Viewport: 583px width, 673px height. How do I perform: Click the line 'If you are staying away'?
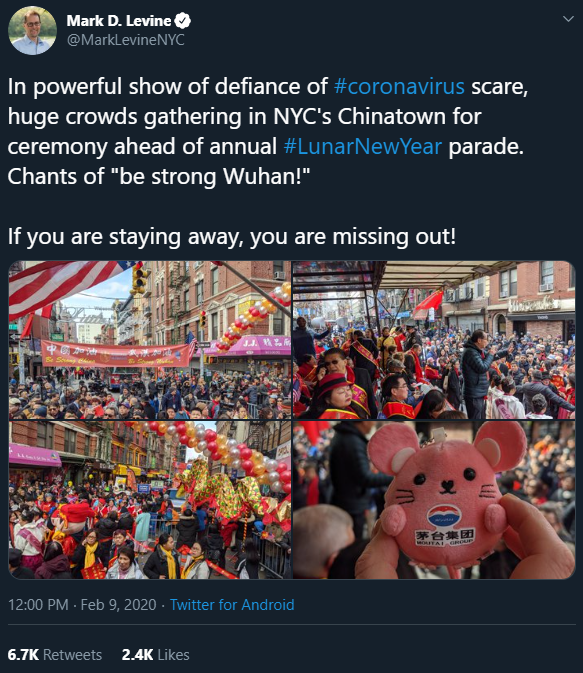pyautogui.click(x=232, y=236)
